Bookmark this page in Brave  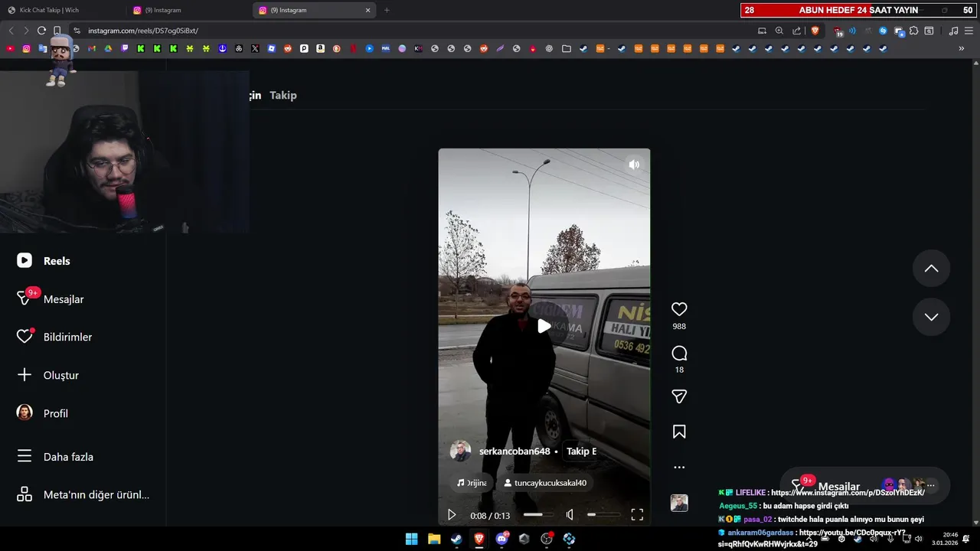(57, 31)
